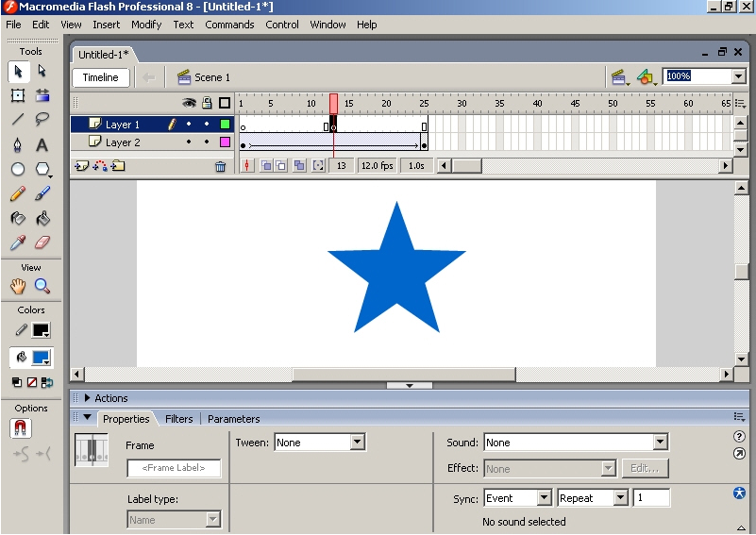
Task: Open the Sound dropdown
Action: 660,442
